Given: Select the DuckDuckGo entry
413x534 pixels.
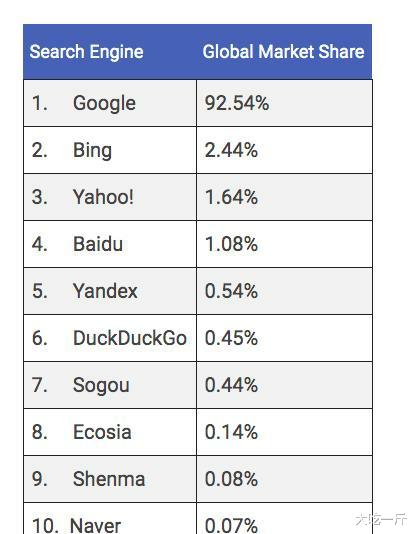Looking at the screenshot, I should (x=110, y=338).
